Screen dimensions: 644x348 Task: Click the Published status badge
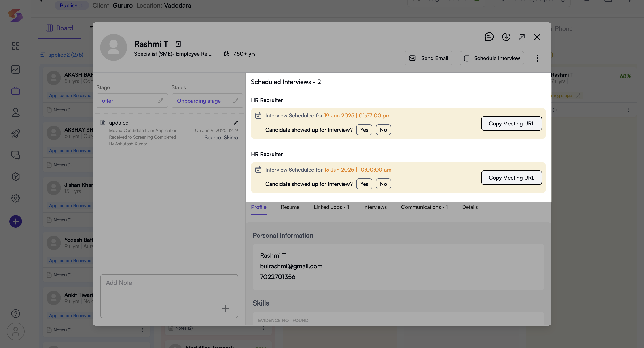[72, 6]
